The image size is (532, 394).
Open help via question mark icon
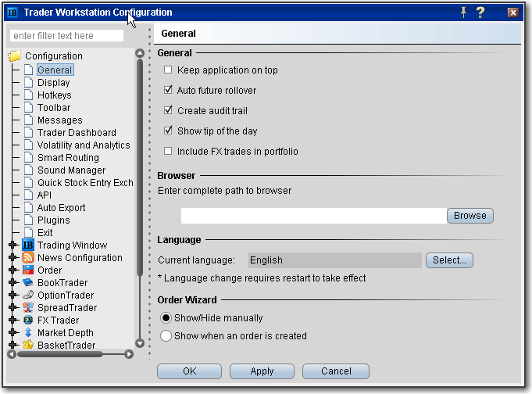(480, 13)
